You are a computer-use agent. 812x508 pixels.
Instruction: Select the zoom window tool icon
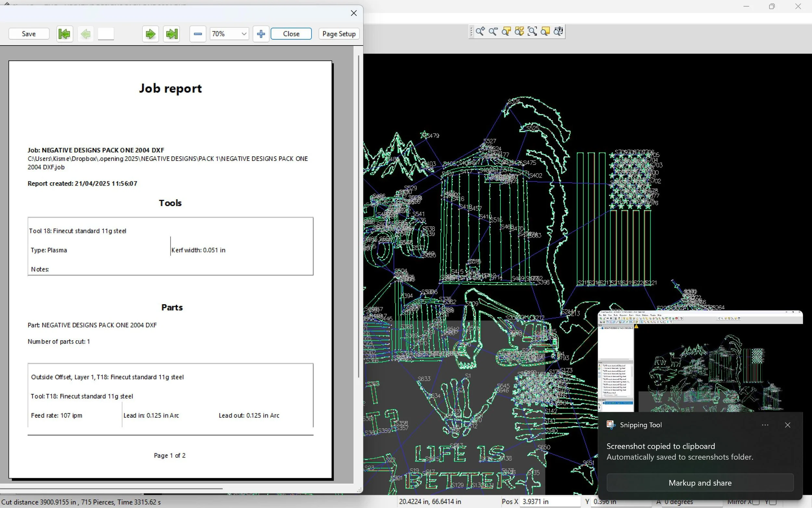pos(532,32)
